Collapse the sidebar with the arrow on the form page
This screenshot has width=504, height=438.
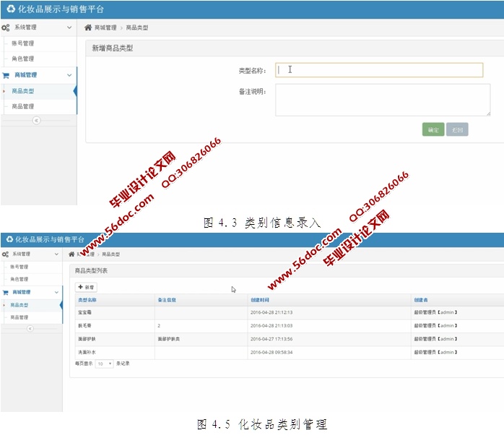click(37, 121)
